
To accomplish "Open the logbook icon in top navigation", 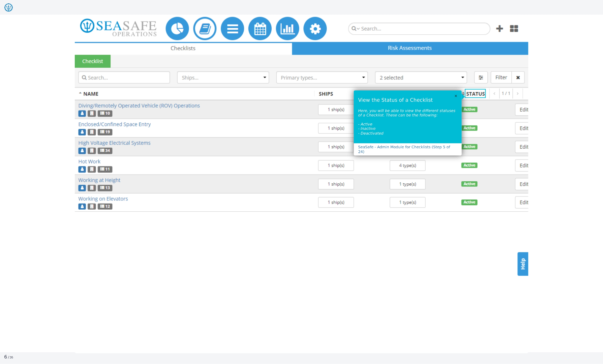I will click(205, 29).
